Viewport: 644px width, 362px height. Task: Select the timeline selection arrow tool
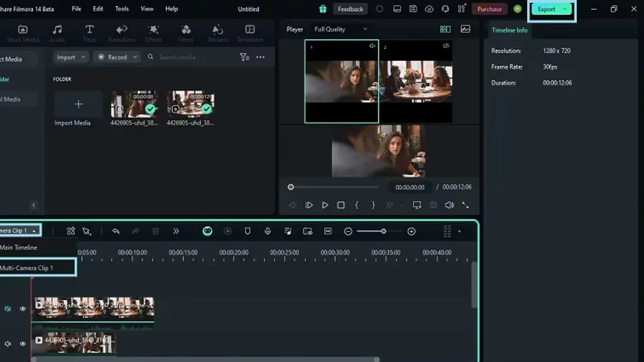pyautogui.click(x=87, y=231)
